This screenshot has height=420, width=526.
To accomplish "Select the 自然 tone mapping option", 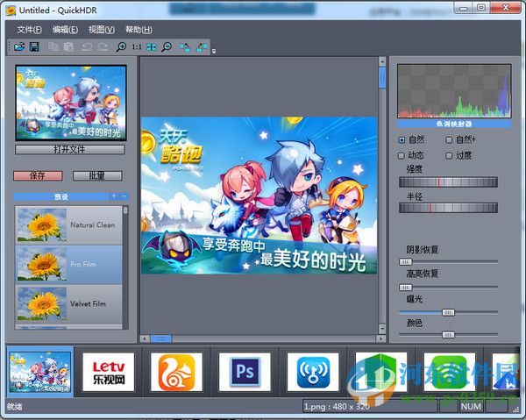I will pyautogui.click(x=412, y=139).
